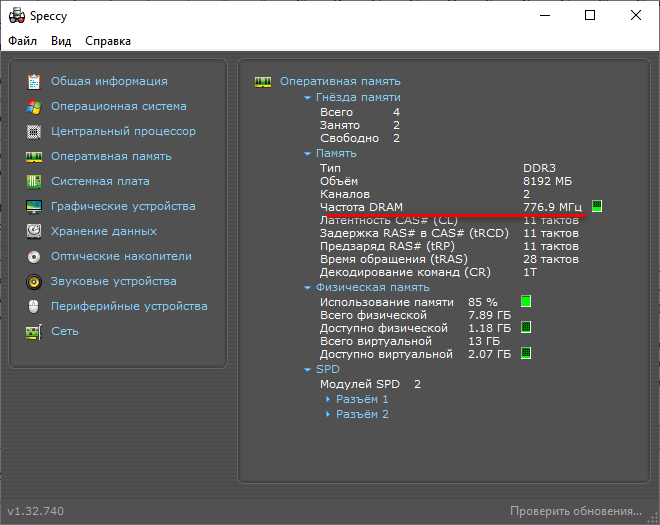Viewport: 660px width, 525px height.
Task: Click the green graph icon beside Доступно виртуальной
Action: pos(526,353)
